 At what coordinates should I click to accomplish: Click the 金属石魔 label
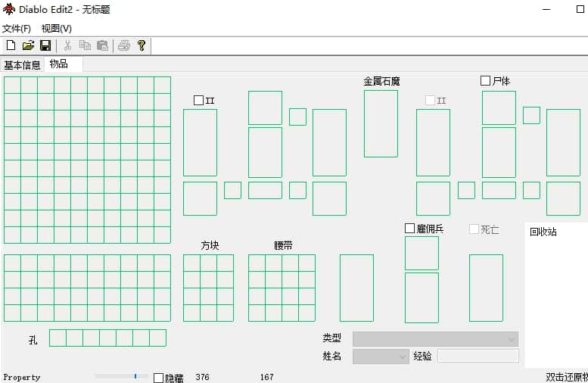pyautogui.click(x=381, y=82)
